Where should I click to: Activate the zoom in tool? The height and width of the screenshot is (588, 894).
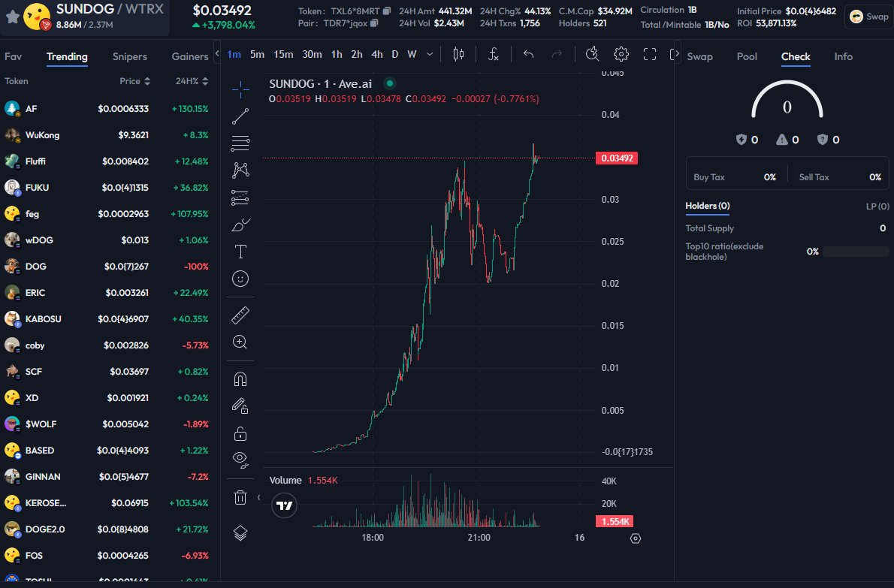tap(240, 342)
